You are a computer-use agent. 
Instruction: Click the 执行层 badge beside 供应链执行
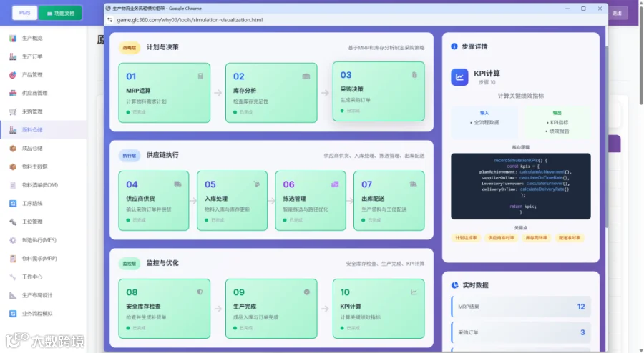click(130, 155)
